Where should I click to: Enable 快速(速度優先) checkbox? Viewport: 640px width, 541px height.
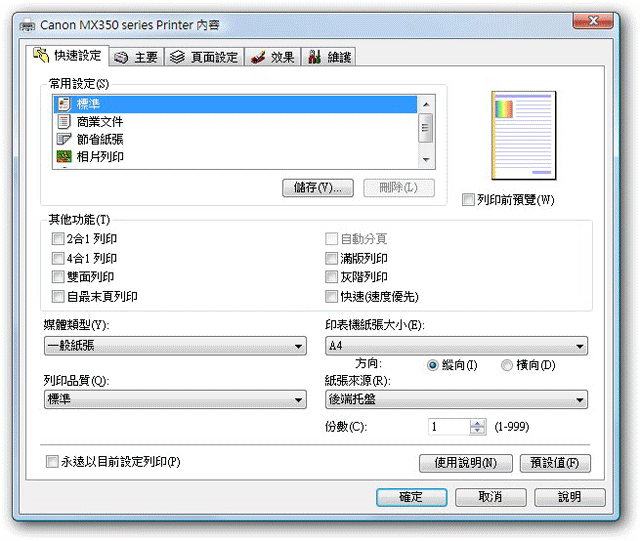331,296
